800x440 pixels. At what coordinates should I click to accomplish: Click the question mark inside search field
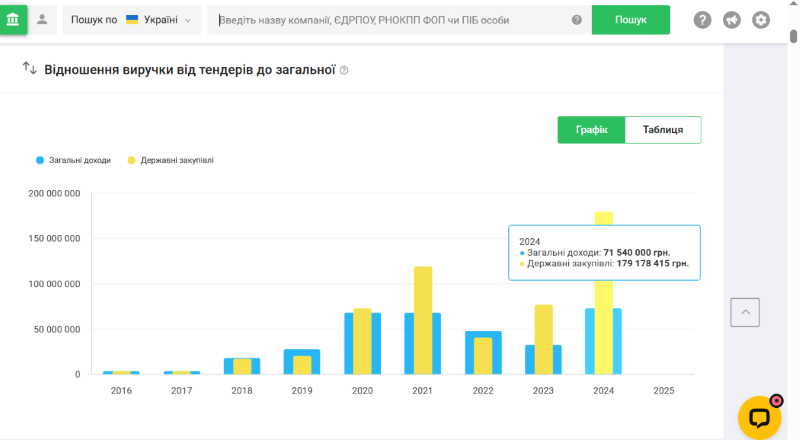point(577,20)
